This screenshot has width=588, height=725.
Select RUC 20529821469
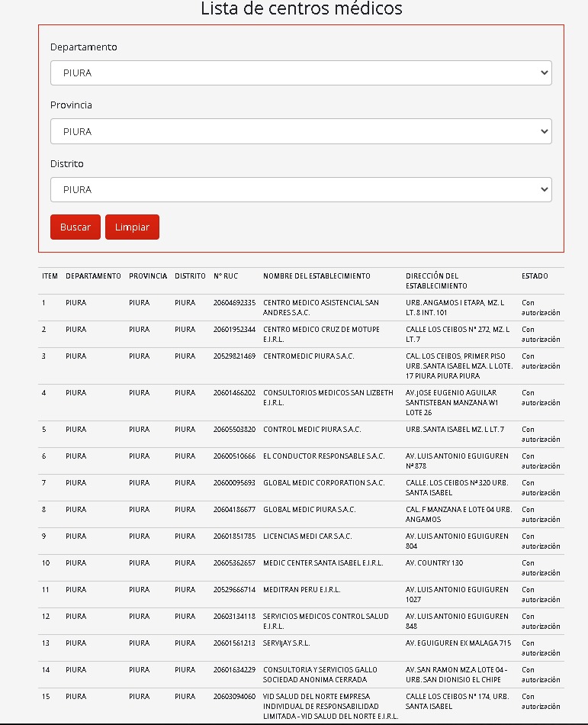click(234, 356)
